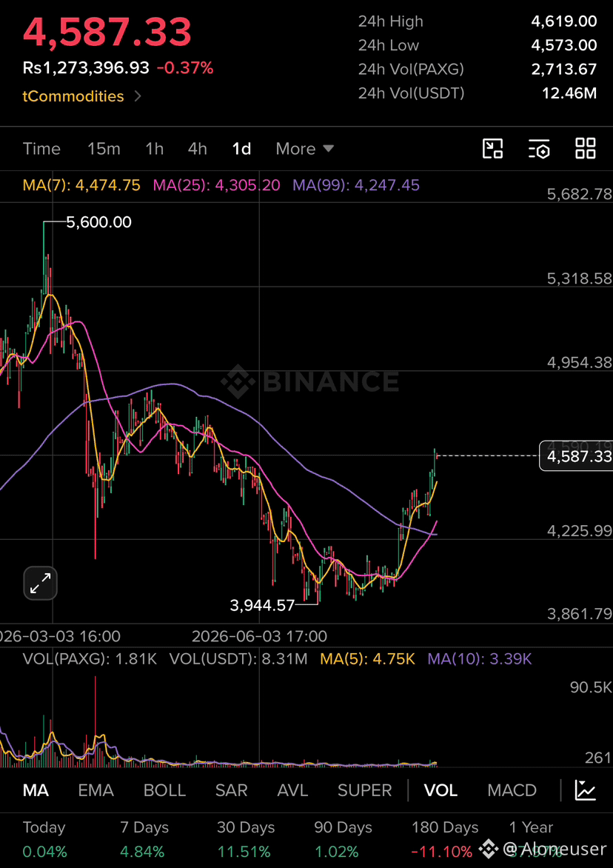Click the current price 4,587.33 headline
The height and width of the screenshot is (868, 613).
(107, 32)
